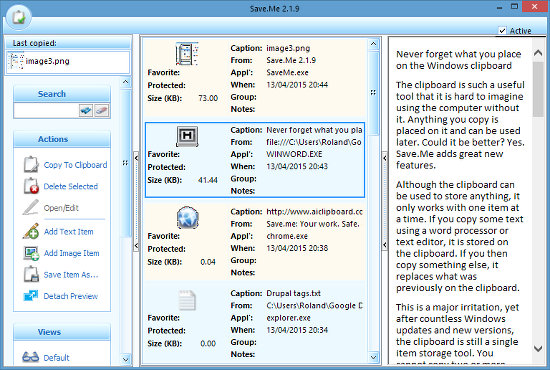This screenshot has height=370, width=550.
Task: Click Appl' value SaveMe.exe
Action: point(287,73)
